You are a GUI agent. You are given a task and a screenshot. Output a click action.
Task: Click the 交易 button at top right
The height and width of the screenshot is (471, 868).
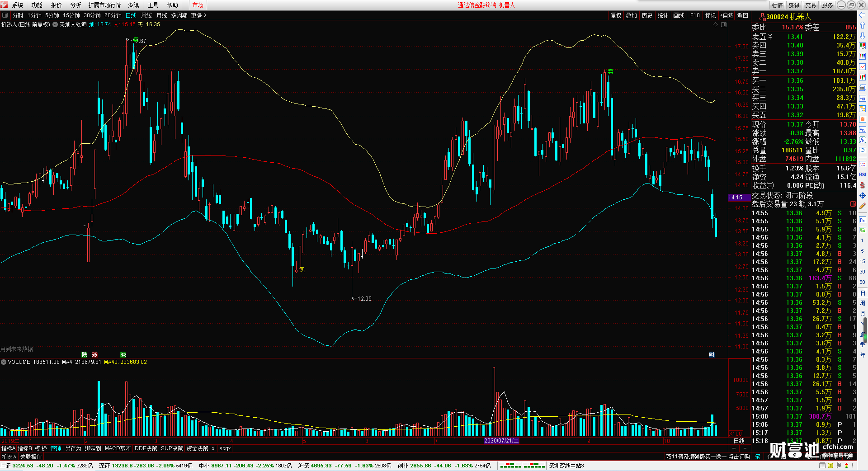(811, 5)
